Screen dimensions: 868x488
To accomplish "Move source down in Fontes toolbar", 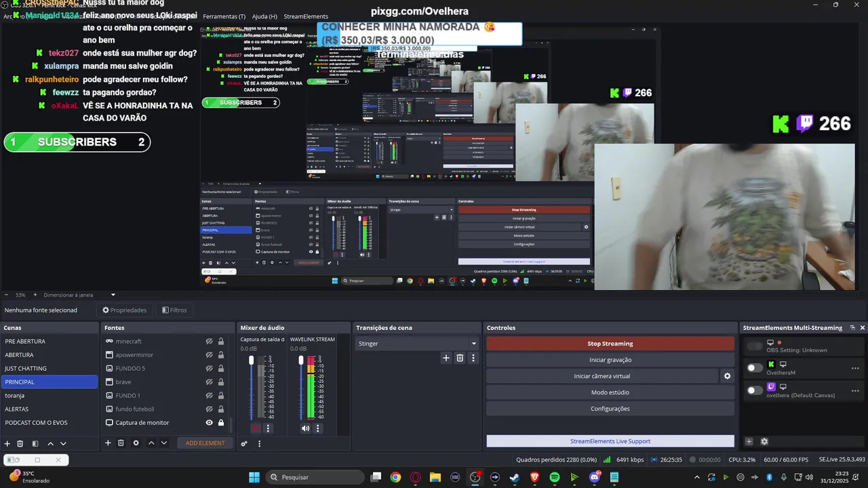I will pyautogui.click(x=163, y=443).
